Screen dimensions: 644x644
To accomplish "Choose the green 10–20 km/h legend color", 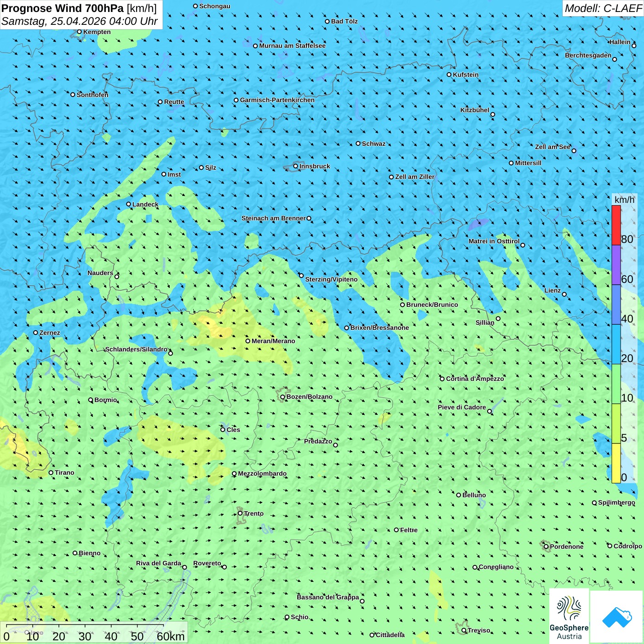I will (x=616, y=384).
